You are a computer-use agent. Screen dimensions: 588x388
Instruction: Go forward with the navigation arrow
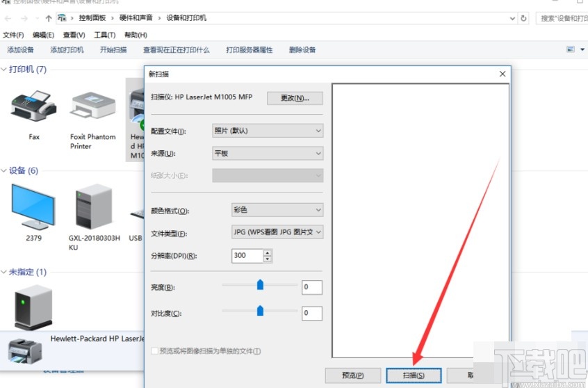[24, 18]
